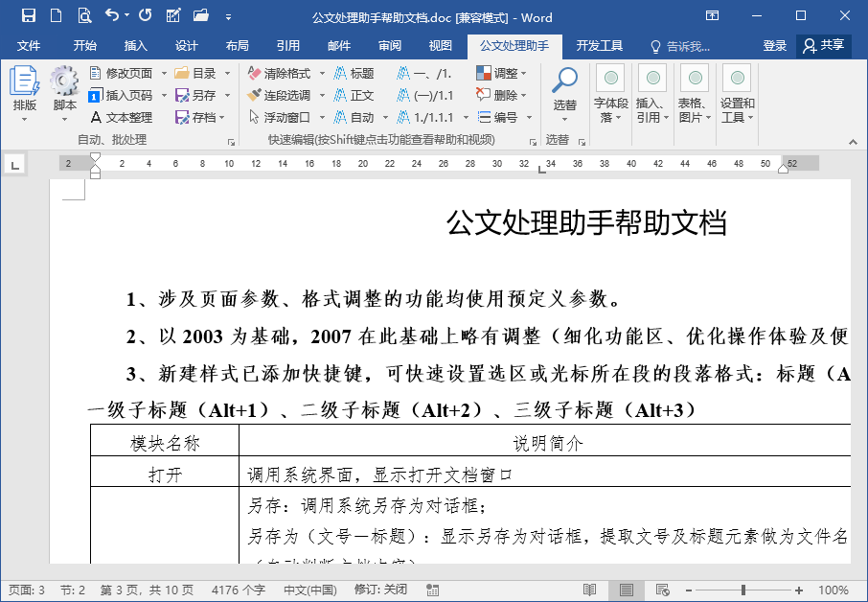868x602 pixels.
Task: Click the 告诉我 search input box
Action: coord(688,45)
